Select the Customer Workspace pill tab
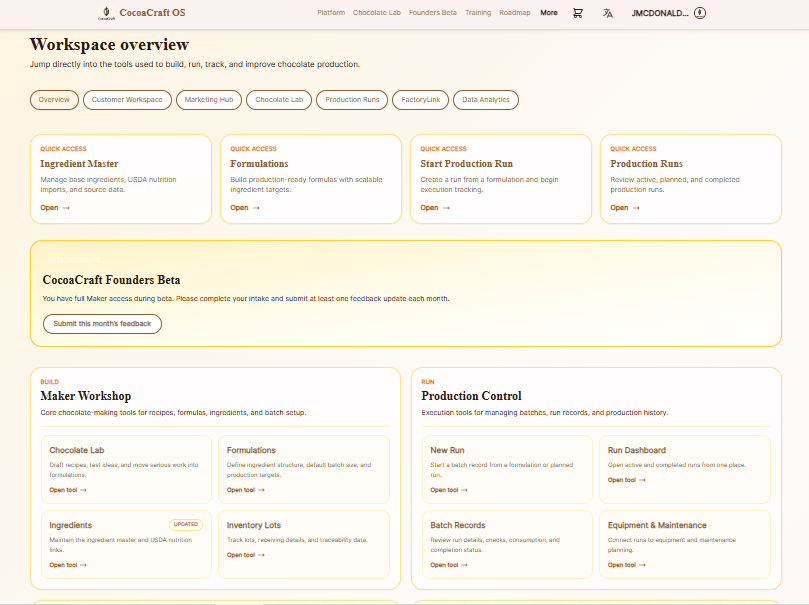 tap(127, 100)
